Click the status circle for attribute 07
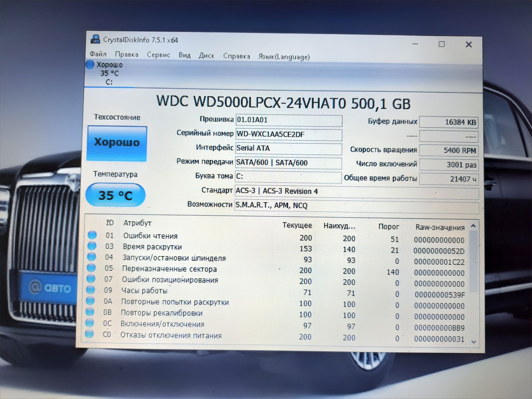532x399 pixels. pos(91,279)
